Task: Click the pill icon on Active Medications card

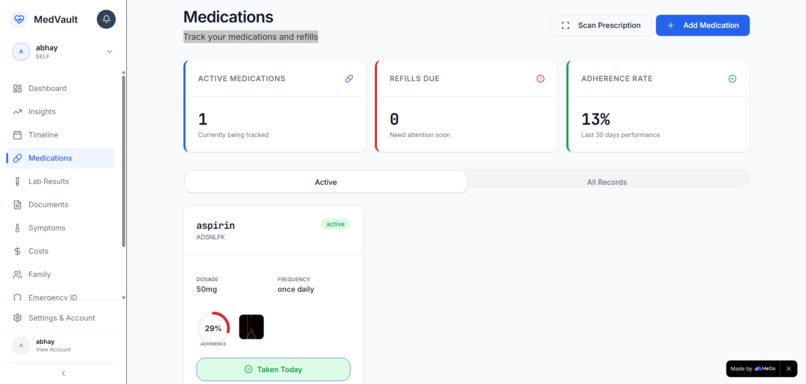Action: (349, 79)
